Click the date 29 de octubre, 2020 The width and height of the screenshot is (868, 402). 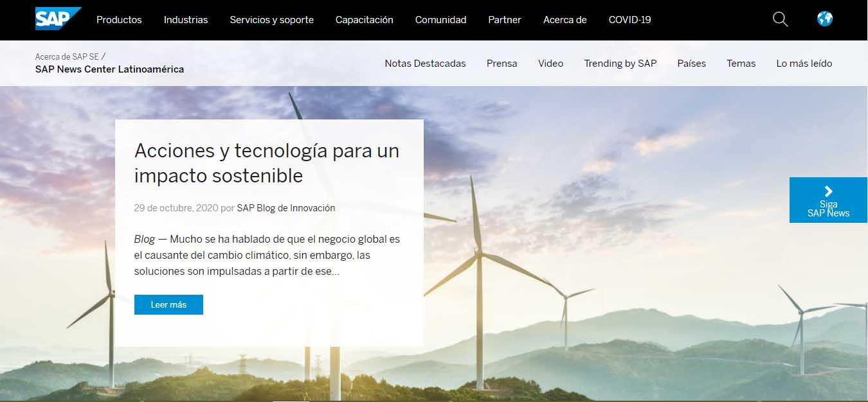(x=176, y=208)
